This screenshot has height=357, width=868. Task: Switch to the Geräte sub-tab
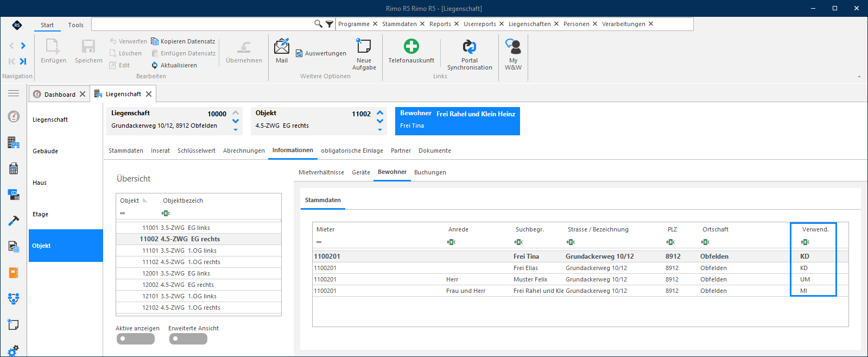tap(361, 172)
